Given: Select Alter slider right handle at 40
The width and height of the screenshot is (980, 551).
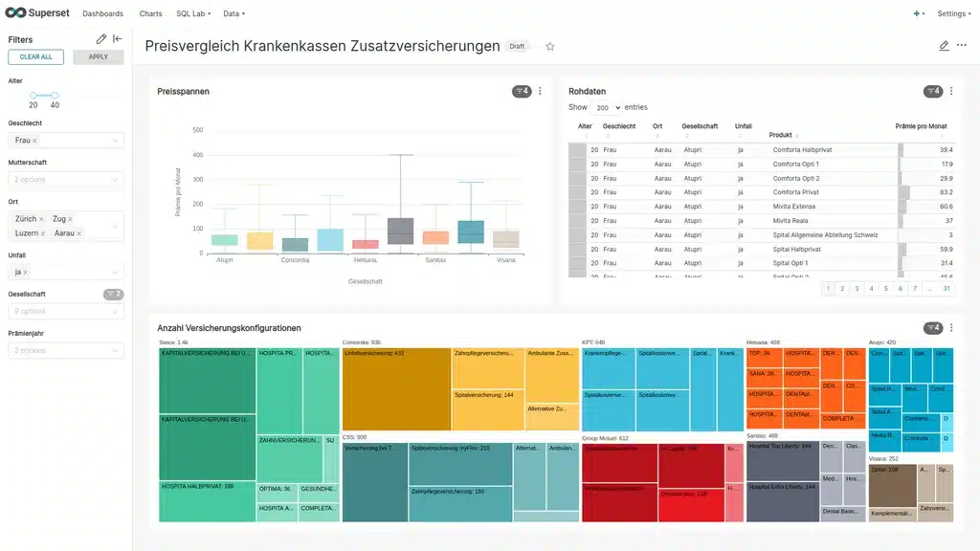Looking at the screenshot, I should (55, 96).
